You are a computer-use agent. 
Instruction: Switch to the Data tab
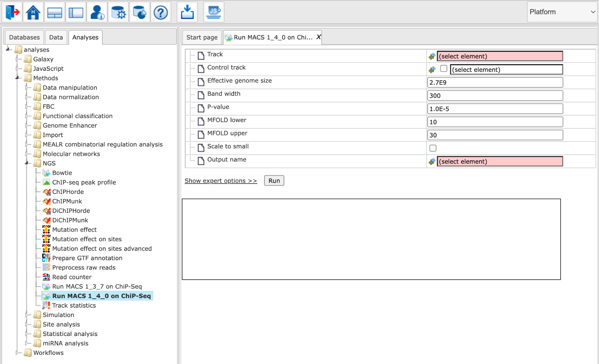(x=56, y=37)
